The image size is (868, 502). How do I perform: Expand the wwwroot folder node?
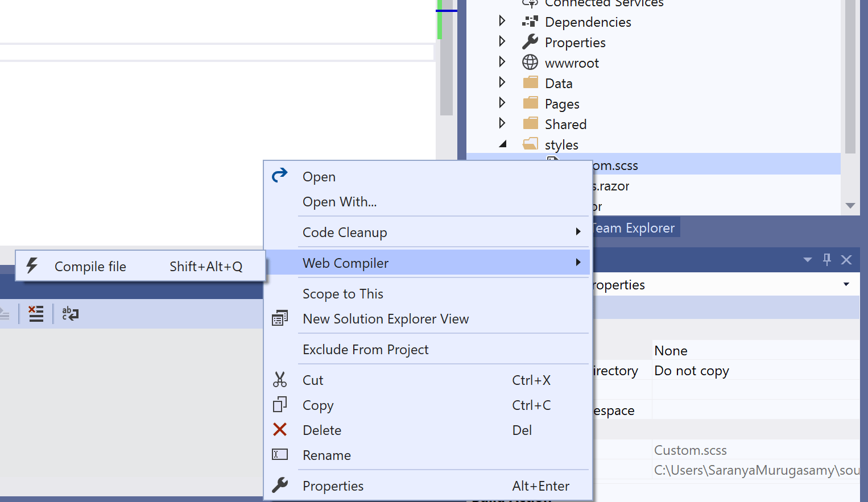point(502,61)
